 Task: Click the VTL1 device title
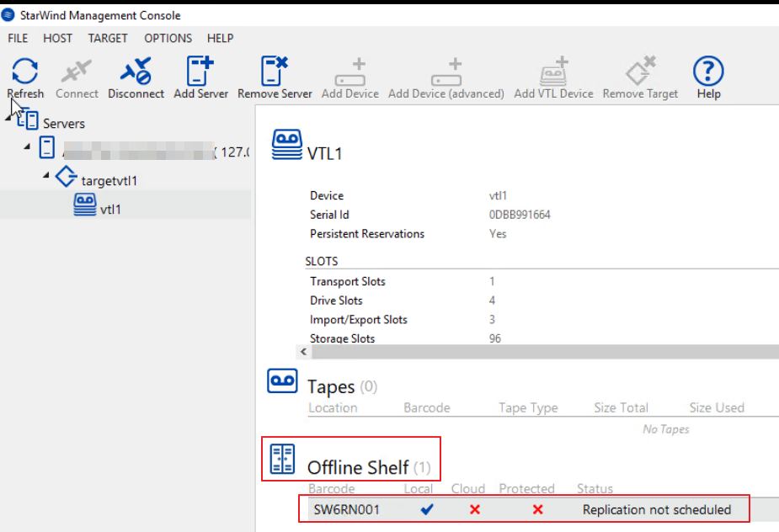[x=325, y=153]
